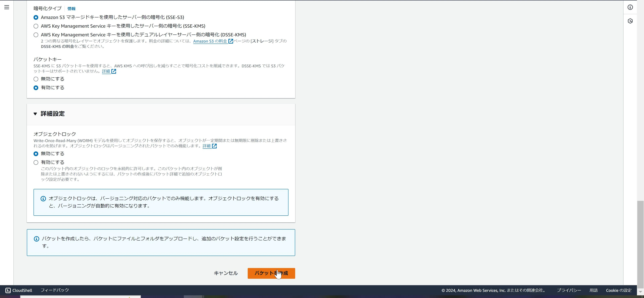Viewport: 644px width, 298px height.
Task: Select DSSE-KMS dual-layer encryption option
Action: click(36, 35)
